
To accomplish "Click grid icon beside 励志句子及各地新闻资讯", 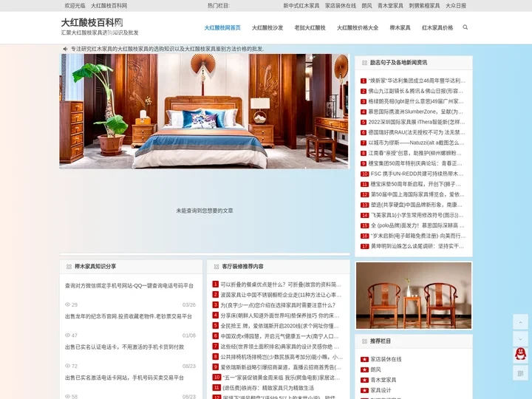I will click(x=364, y=63).
